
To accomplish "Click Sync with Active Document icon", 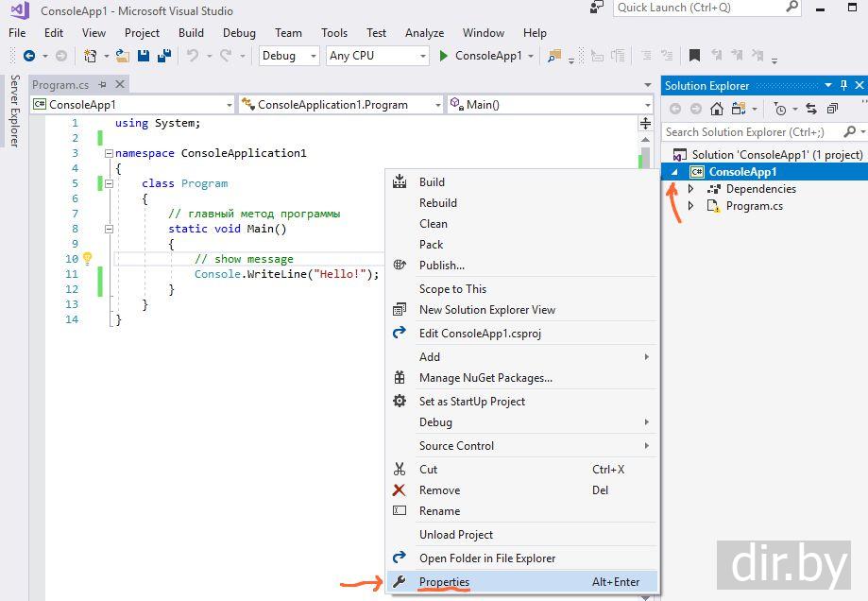I will 810,109.
